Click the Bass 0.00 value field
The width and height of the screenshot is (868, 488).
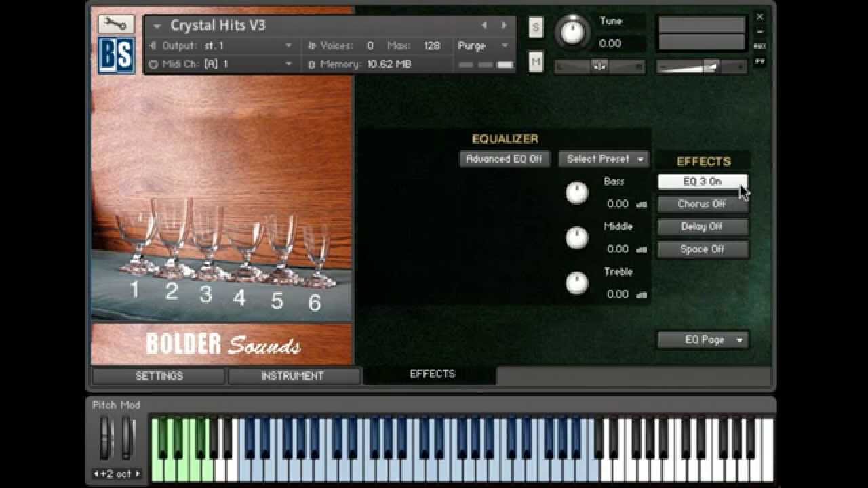coord(618,204)
